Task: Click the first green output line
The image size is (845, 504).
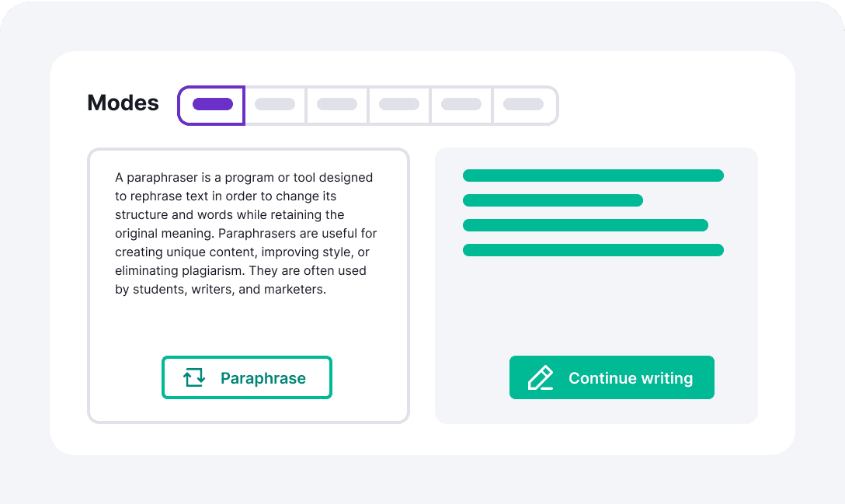Action: tap(593, 176)
